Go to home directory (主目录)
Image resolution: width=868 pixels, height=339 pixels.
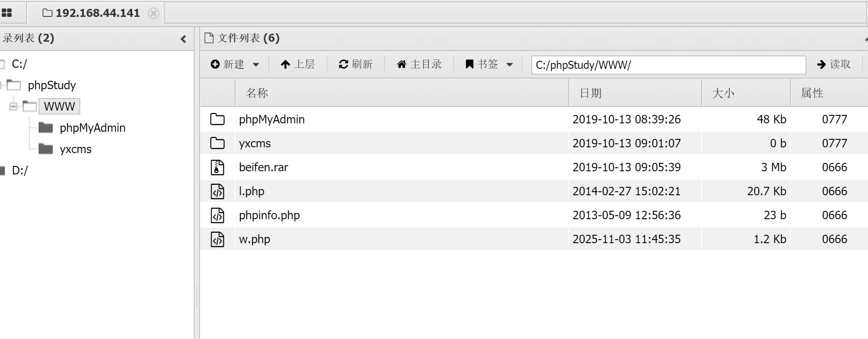[x=419, y=64]
